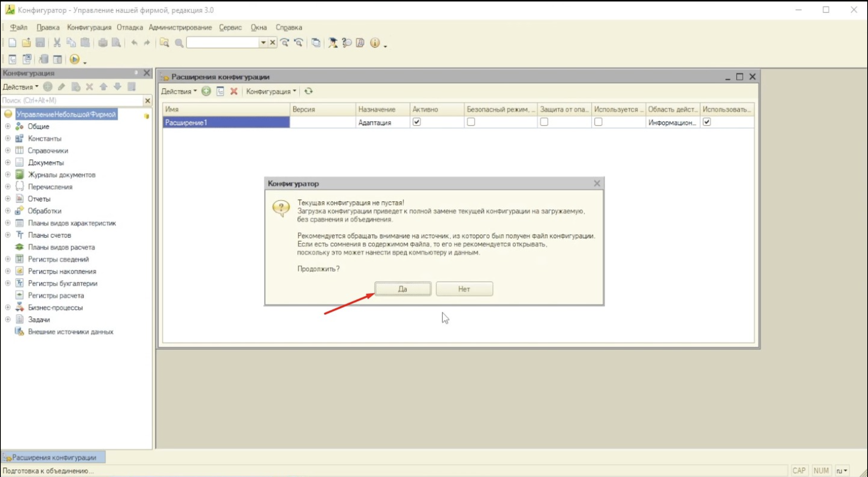Click the save toolbar icon
This screenshot has height=477, width=868.
(x=40, y=43)
